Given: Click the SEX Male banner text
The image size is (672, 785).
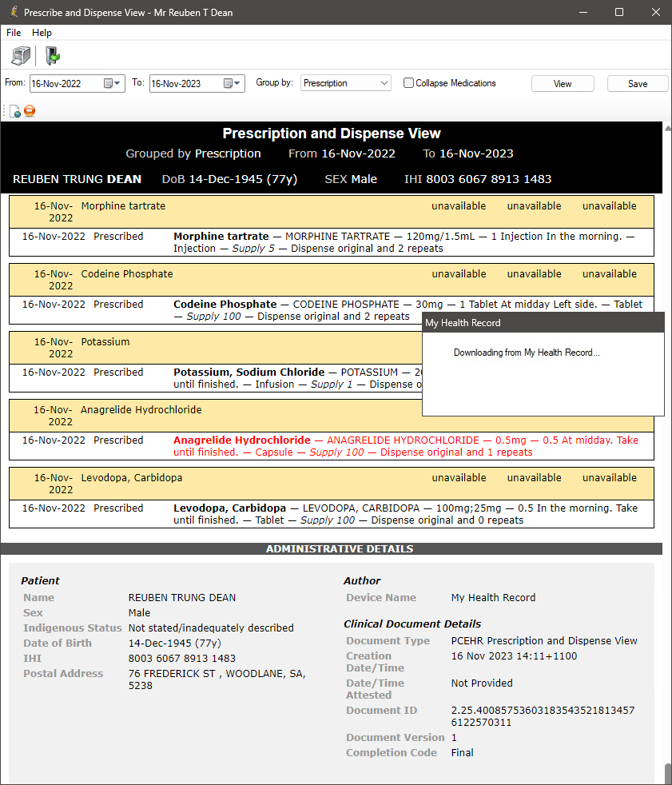Looking at the screenshot, I should (x=351, y=179).
